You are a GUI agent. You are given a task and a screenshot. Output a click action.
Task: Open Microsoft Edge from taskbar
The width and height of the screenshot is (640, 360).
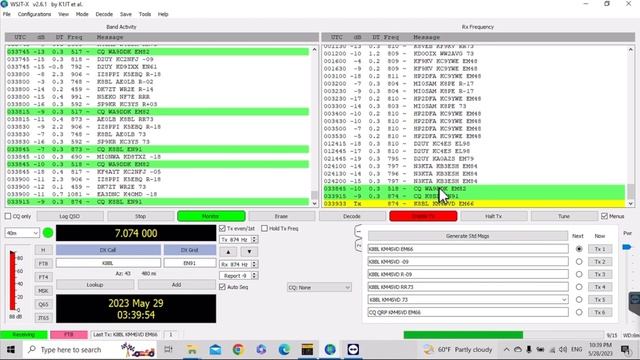284,350
